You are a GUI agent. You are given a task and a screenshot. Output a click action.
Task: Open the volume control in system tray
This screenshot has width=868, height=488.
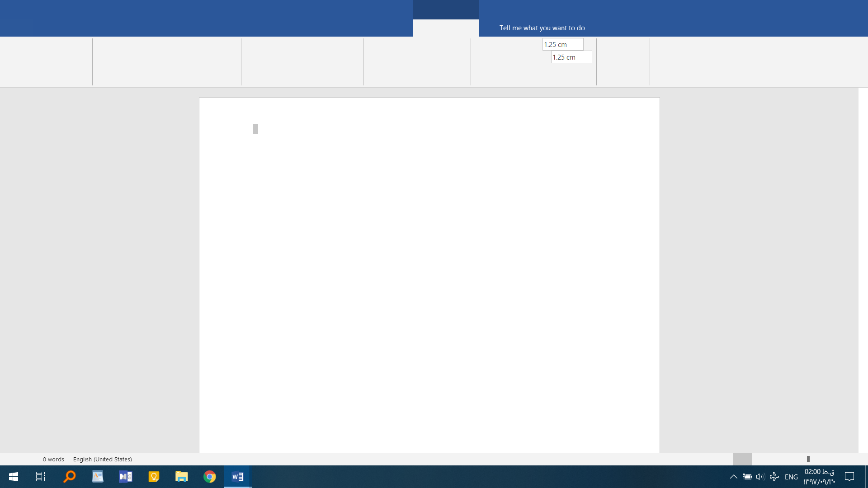point(760,477)
